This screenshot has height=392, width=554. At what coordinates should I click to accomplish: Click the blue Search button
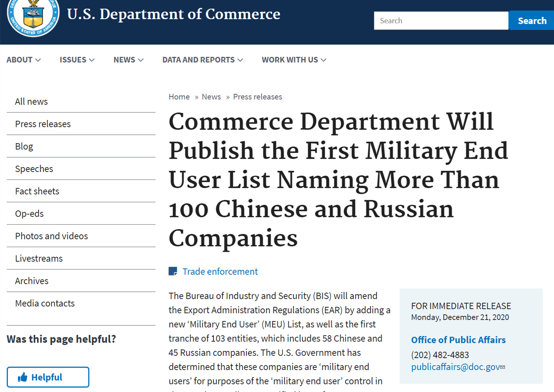coord(532,21)
